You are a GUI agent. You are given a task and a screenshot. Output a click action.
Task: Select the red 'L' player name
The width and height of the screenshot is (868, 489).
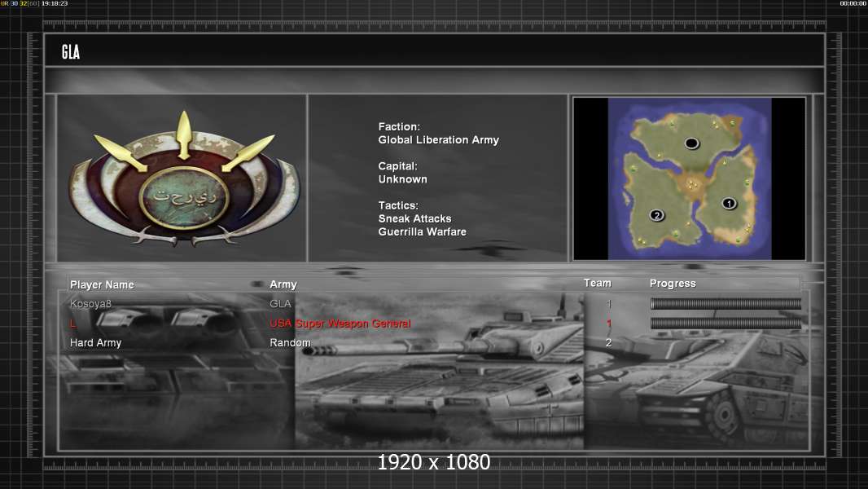point(72,324)
